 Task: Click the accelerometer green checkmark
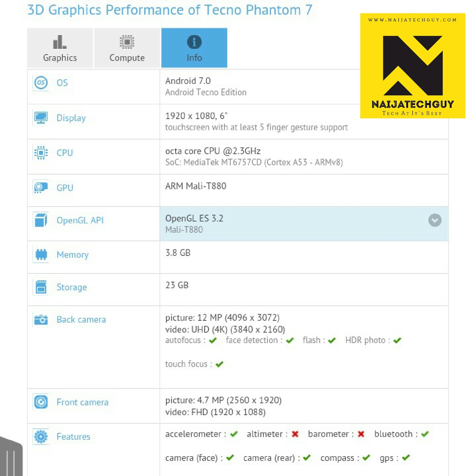coord(234,434)
